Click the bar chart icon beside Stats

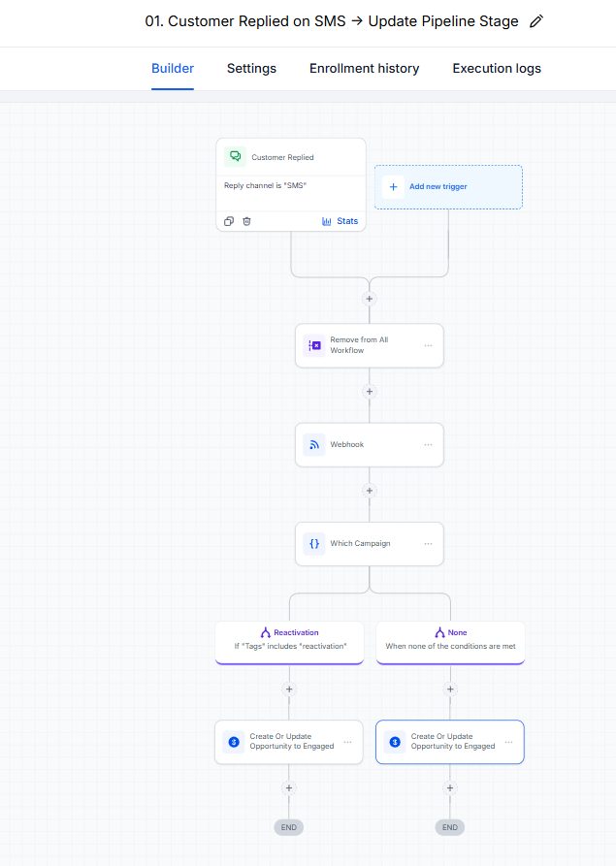[x=327, y=221]
